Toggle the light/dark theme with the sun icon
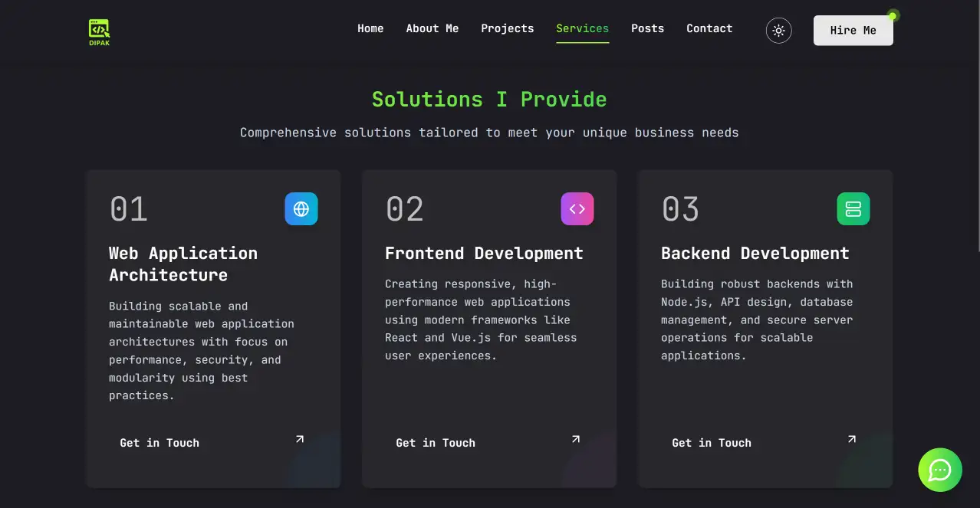This screenshot has width=980, height=508. tap(778, 31)
